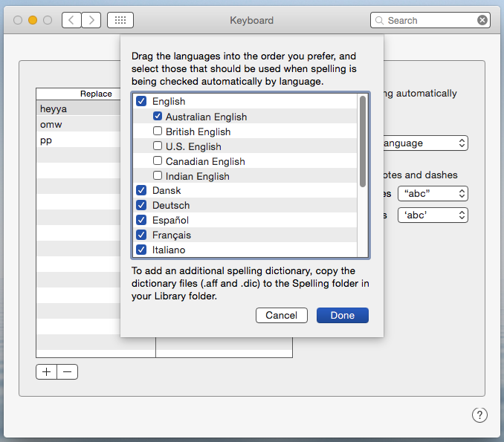
Task: Enable British English checkbox
Action: (x=158, y=131)
